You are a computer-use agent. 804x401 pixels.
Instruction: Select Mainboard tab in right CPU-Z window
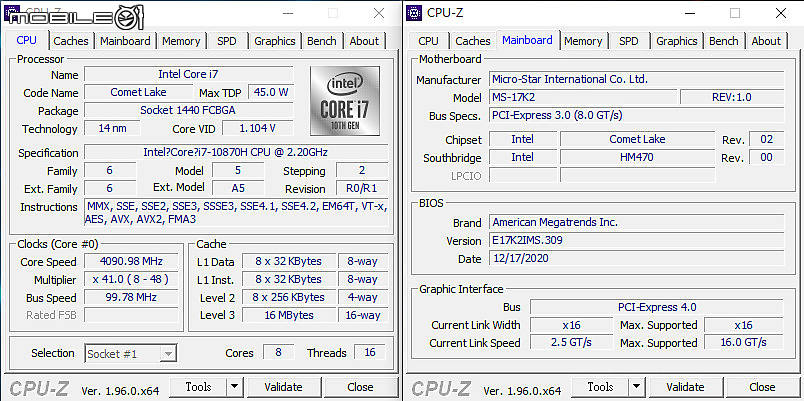[527, 40]
